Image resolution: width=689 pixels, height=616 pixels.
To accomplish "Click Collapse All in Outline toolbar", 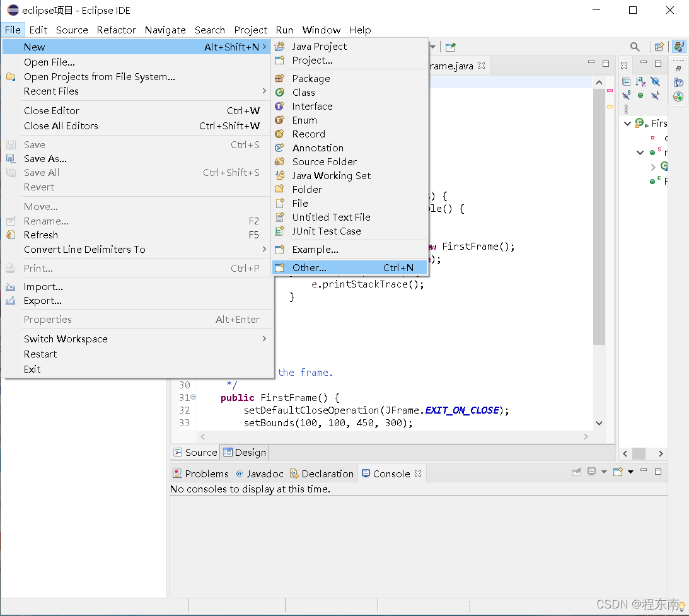I will click(627, 82).
